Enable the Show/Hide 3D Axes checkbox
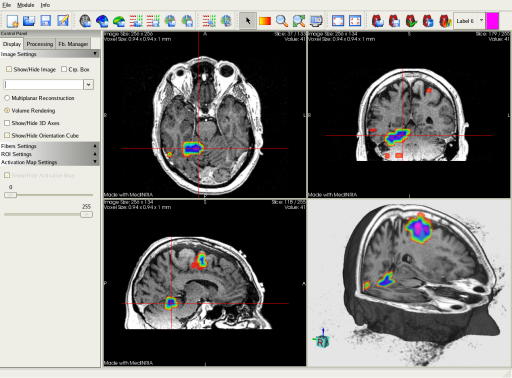The width and height of the screenshot is (512, 378). coord(7,123)
